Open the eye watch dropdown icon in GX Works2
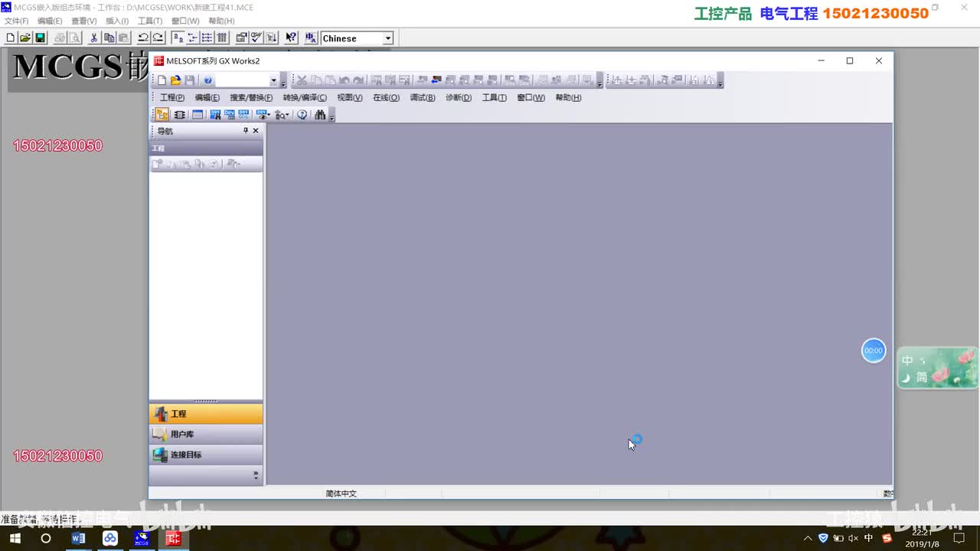This screenshot has height=551, width=980. (x=263, y=115)
